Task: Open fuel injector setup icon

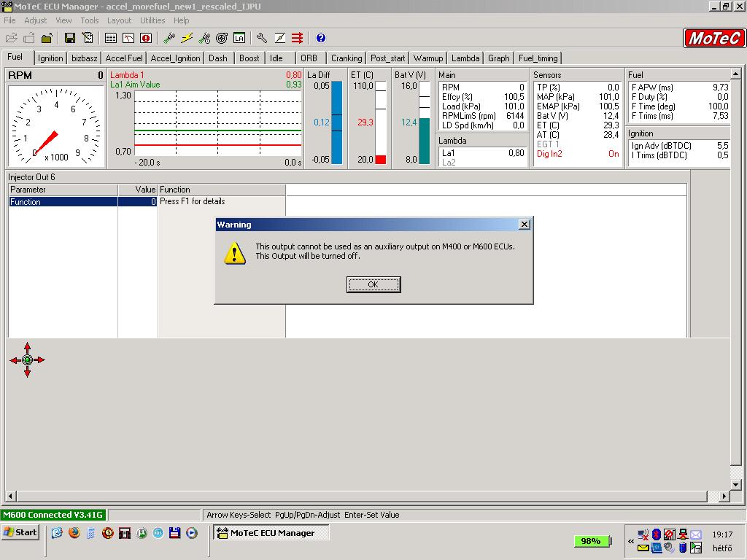Action: pos(169,38)
